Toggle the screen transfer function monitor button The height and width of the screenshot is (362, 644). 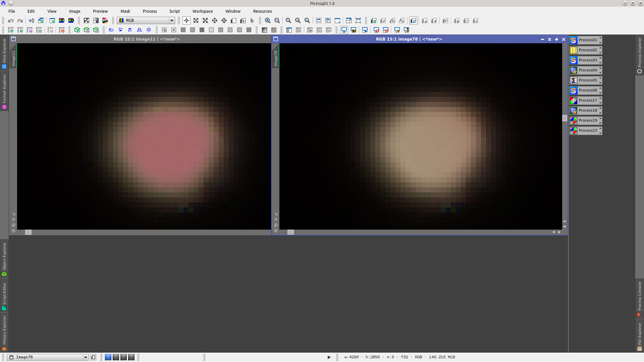pyautogui.click(x=344, y=30)
